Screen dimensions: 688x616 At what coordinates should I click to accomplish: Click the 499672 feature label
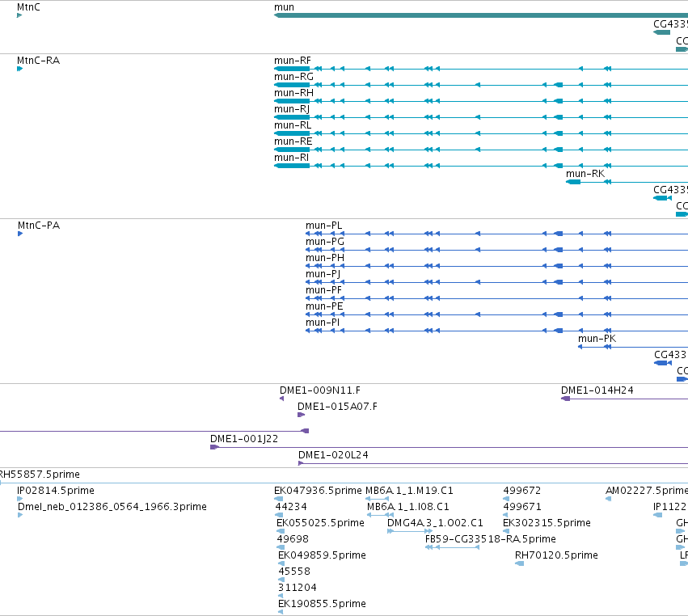521,491
